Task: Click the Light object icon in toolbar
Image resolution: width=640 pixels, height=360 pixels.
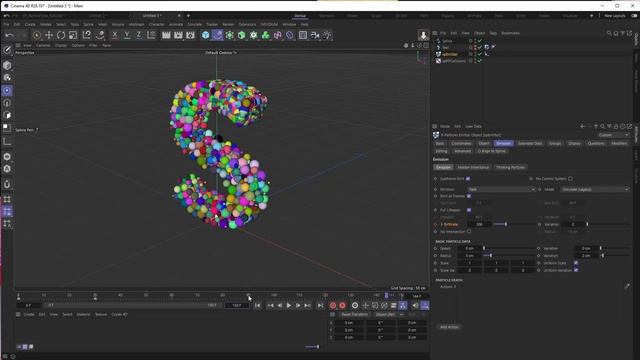Action: pos(327,35)
